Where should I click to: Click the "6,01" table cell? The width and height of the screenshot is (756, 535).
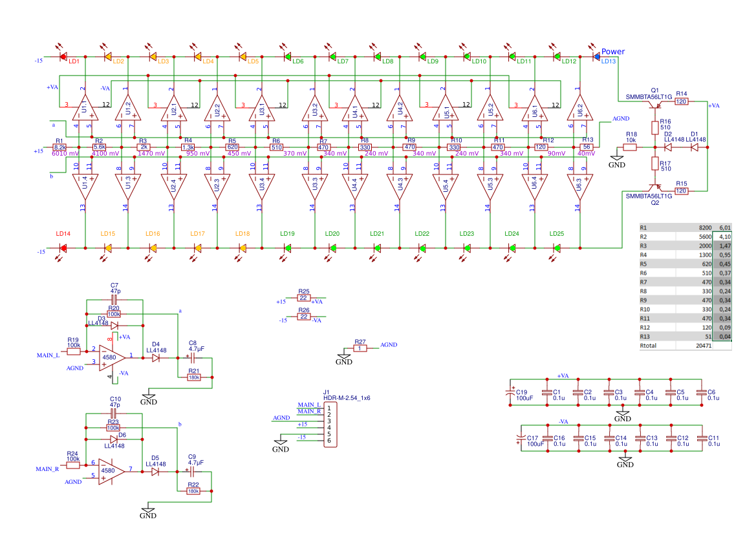[x=722, y=228]
